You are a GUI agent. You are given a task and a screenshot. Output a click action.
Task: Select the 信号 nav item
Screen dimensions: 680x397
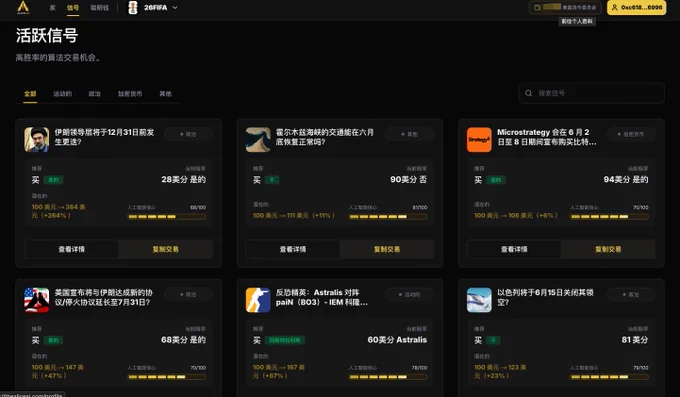[x=73, y=8]
